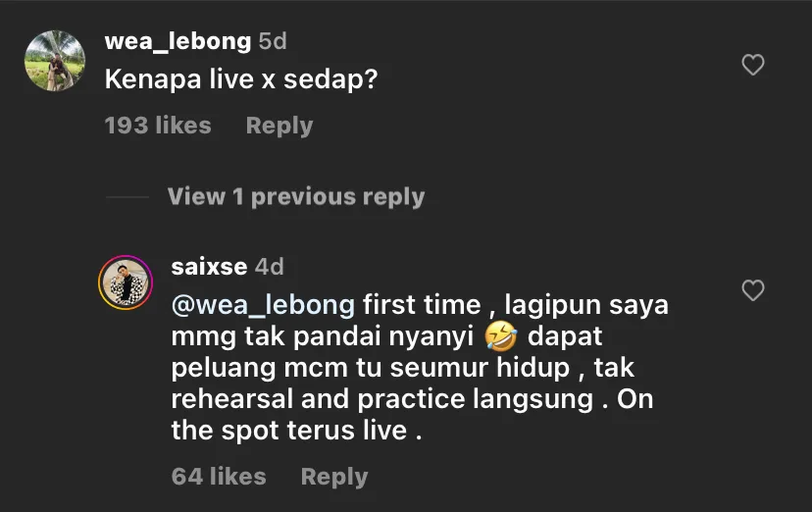
Task: Click the "first time" text in saixse's reply
Action: 422,305
